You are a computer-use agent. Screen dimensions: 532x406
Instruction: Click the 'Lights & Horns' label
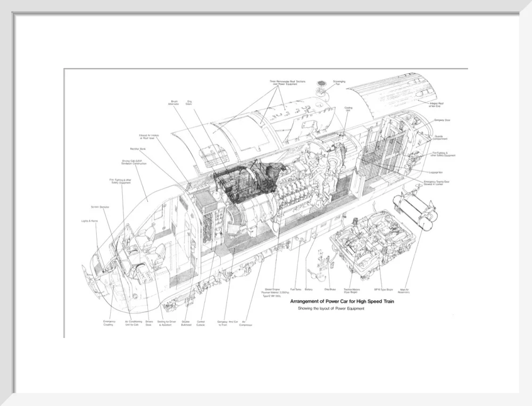click(x=89, y=221)
